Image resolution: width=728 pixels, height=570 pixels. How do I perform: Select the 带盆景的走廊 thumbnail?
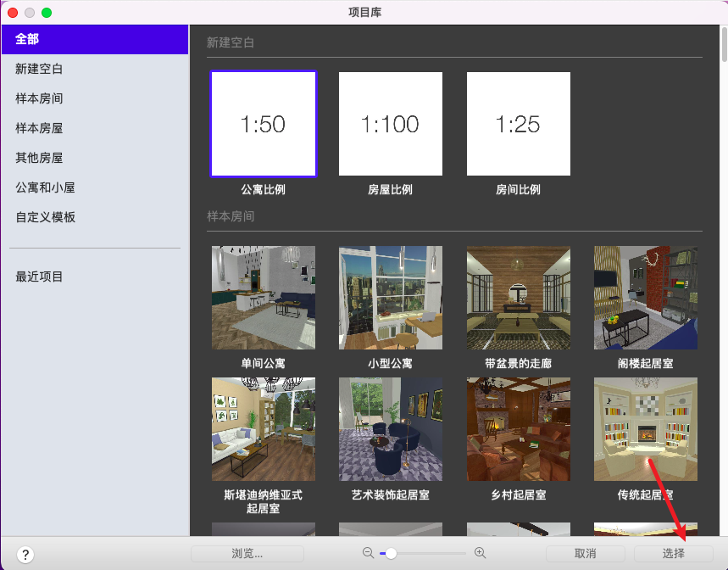(518, 298)
